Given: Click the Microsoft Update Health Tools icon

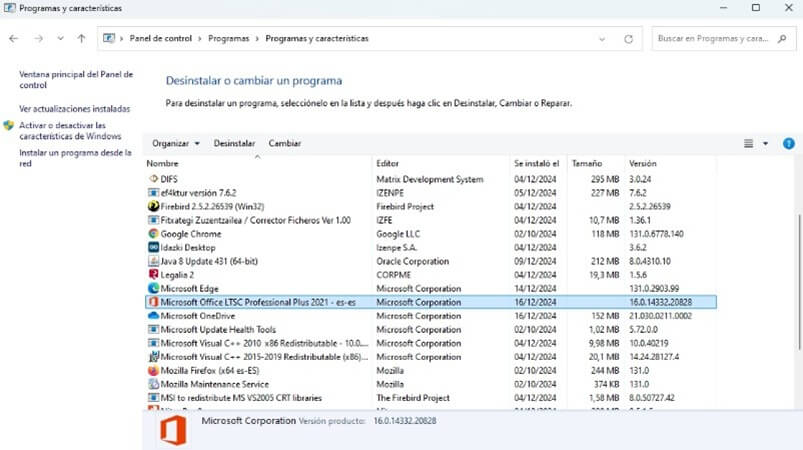Looking at the screenshot, I should [153, 330].
